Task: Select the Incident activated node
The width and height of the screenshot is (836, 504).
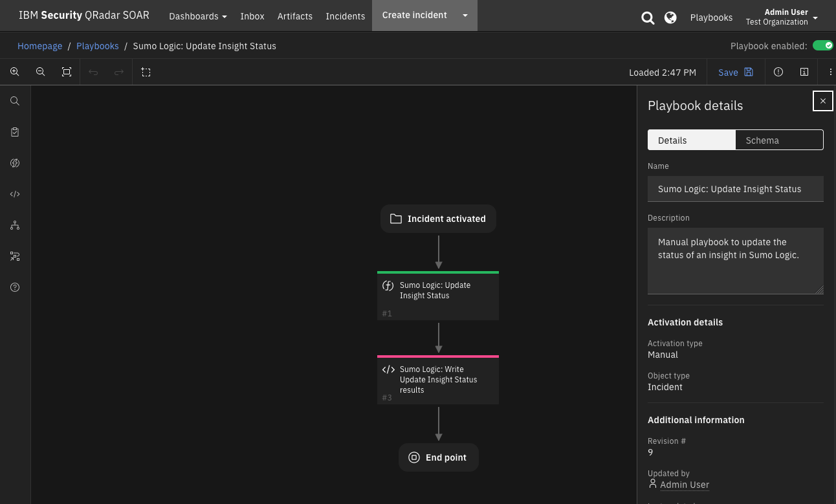Action: pos(438,219)
